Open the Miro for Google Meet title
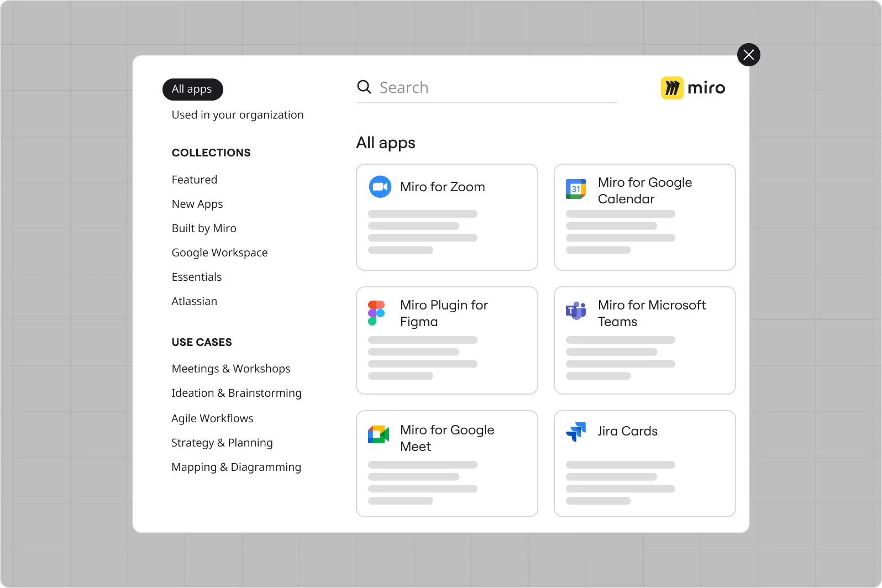882x588 pixels. (x=447, y=438)
